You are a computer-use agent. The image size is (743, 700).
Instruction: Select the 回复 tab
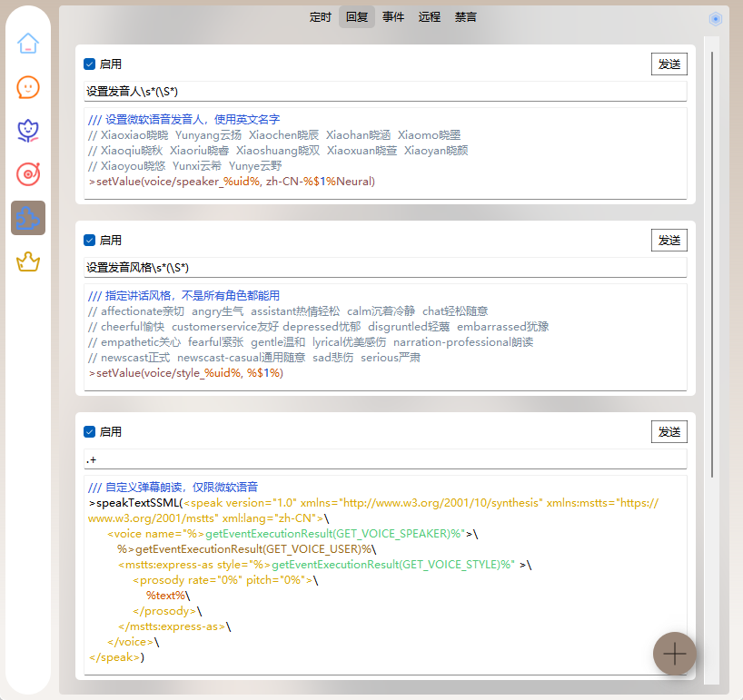357,17
